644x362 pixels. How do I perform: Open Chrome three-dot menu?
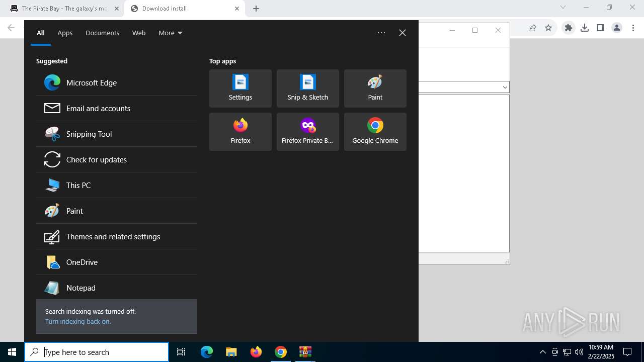(x=633, y=28)
